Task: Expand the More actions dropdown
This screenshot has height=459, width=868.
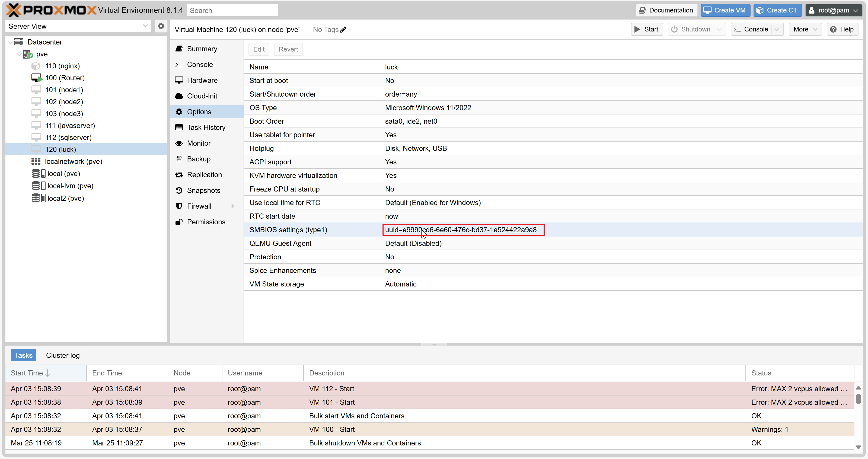Action: click(x=805, y=29)
